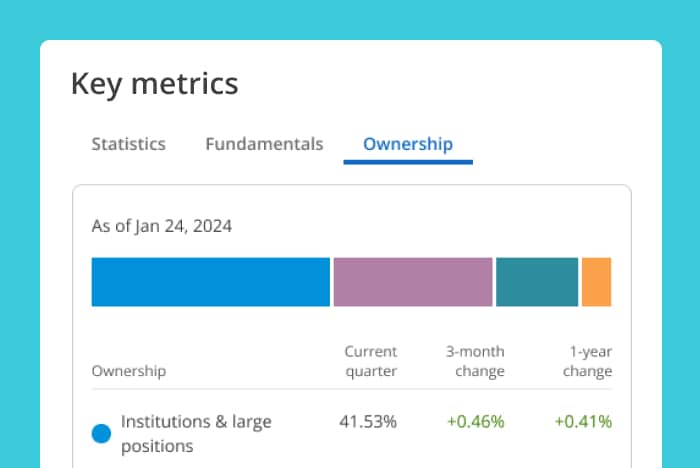
Task: Click the 3-month change column header
Action: pos(475,361)
